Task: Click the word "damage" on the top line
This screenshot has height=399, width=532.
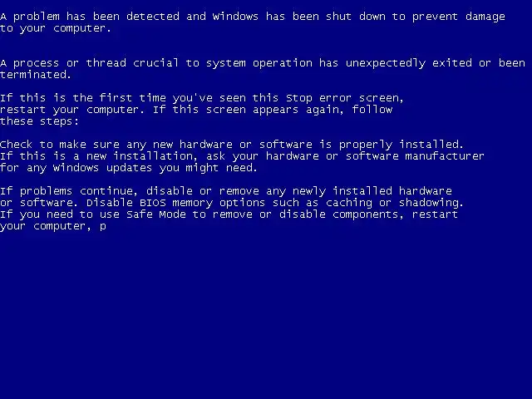Action: pos(485,17)
